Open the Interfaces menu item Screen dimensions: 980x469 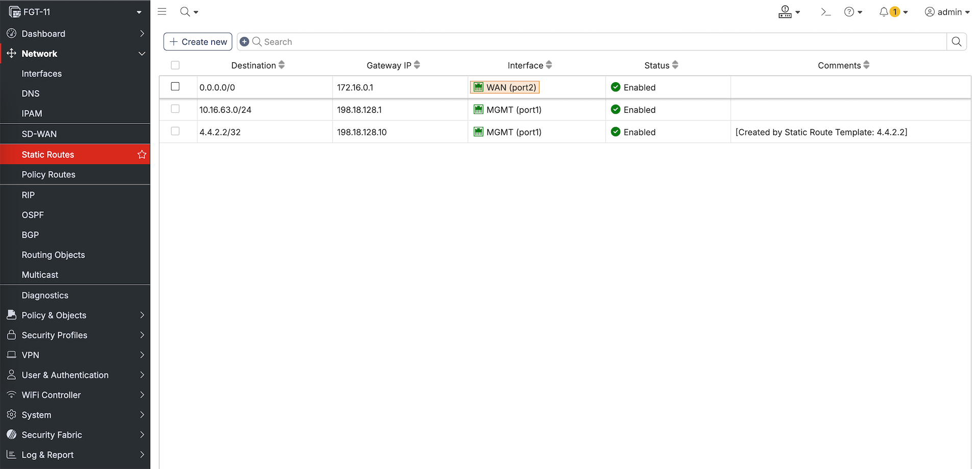tap(42, 73)
